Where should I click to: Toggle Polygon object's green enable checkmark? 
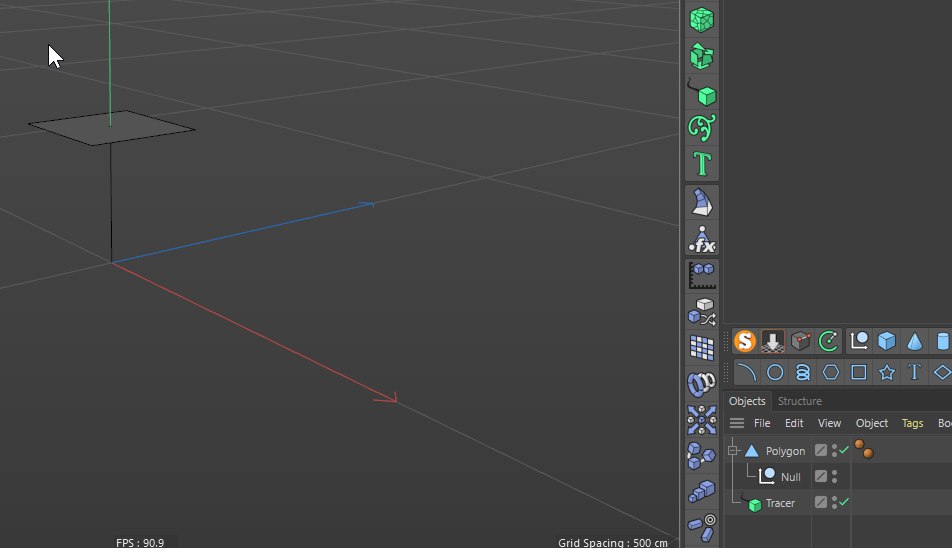[844, 450]
